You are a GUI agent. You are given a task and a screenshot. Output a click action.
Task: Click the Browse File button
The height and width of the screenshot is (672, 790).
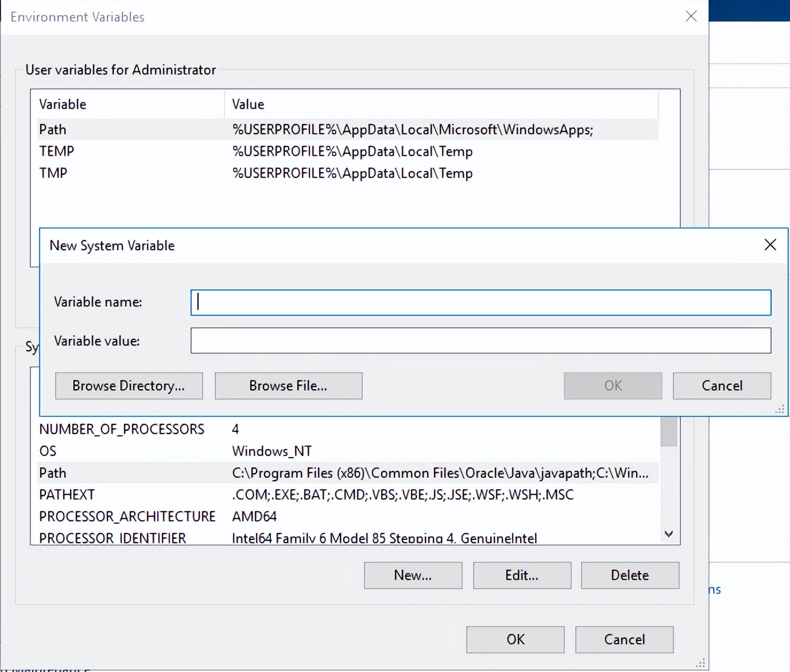[288, 386]
